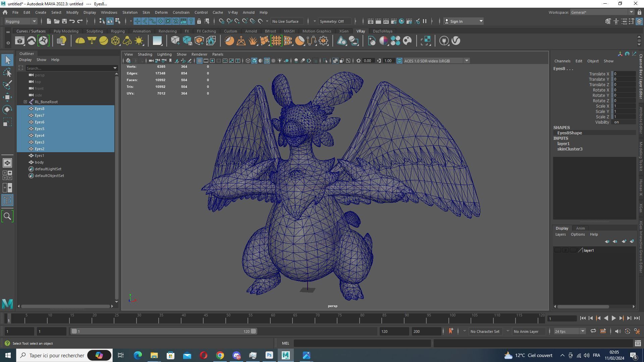Select the body node in Outliner
The image size is (644, 362).
(x=39, y=162)
